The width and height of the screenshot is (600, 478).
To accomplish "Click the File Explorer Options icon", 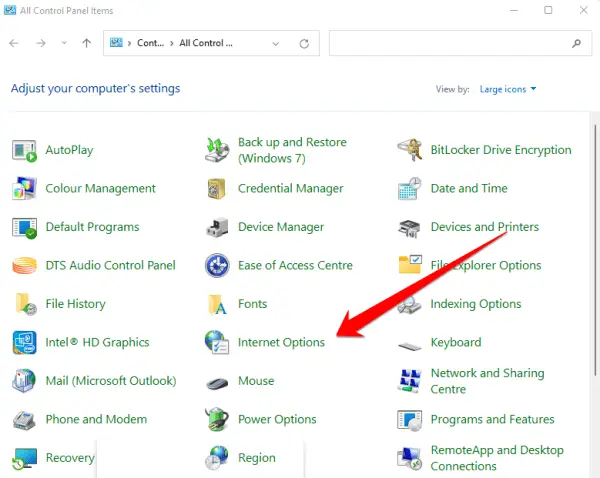I will [410, 264].
